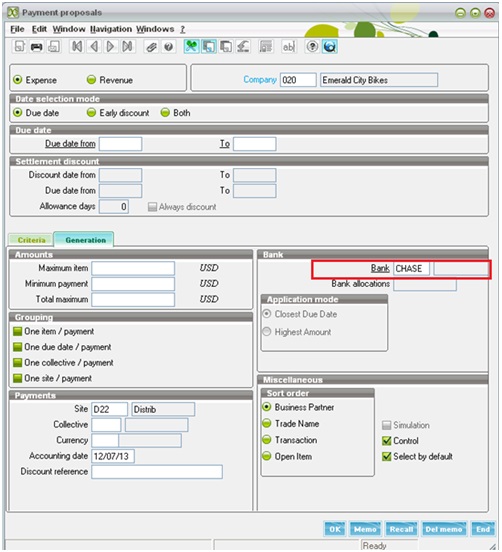Click the Recall button
Viewport: 502px width, 552px height.
[401, 529]
